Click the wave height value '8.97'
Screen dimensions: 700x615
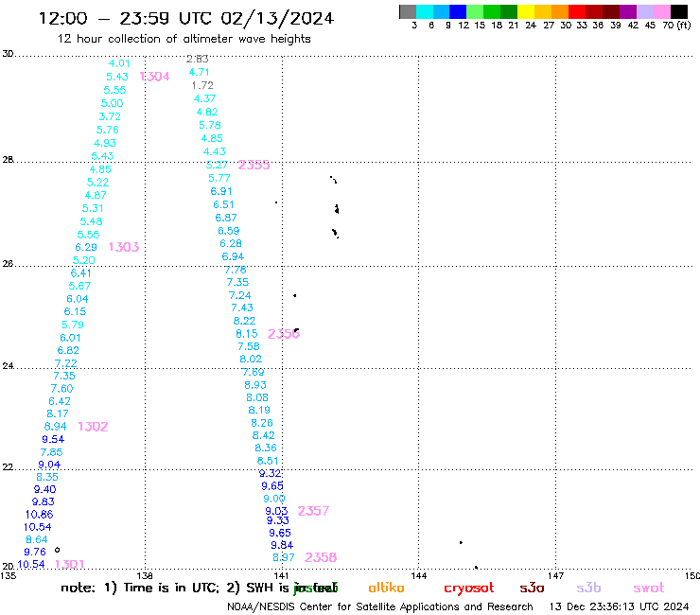(284, 557)
